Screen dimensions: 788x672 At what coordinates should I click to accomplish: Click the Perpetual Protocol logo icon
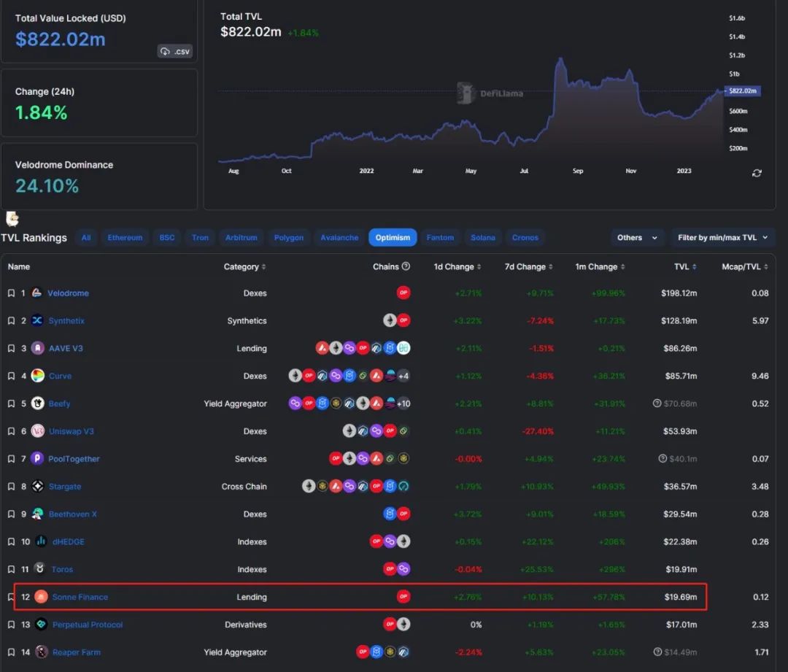pos(41,625)
